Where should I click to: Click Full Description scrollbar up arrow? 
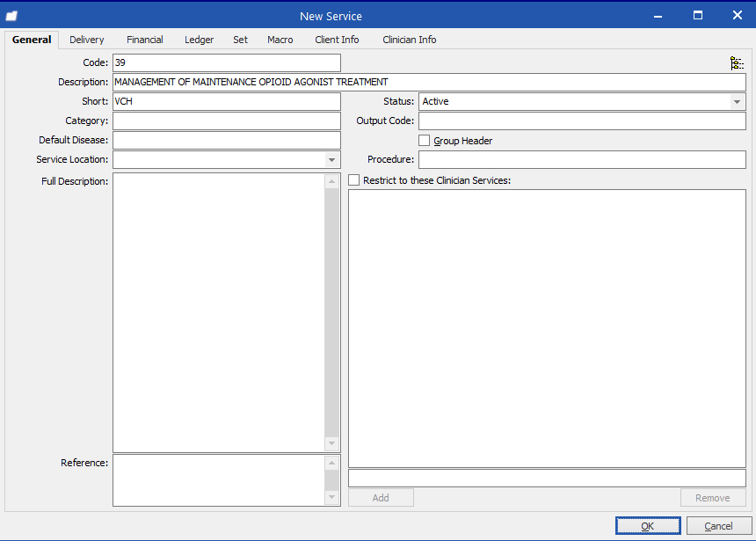click(x=331, y=181)
